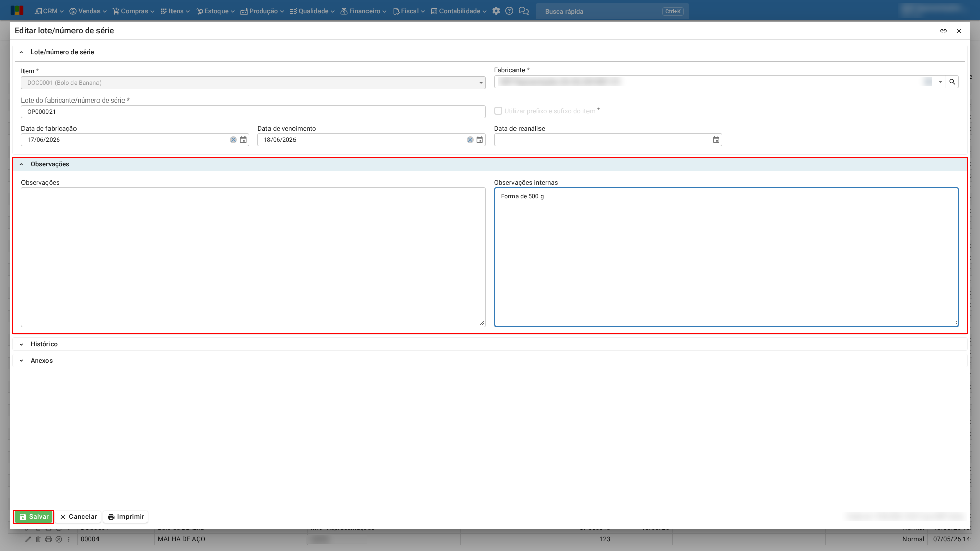Image resolution: width=980 pixels, height=551 pixels.
Task: Open the chat messages icon
Action: (524, 11)
